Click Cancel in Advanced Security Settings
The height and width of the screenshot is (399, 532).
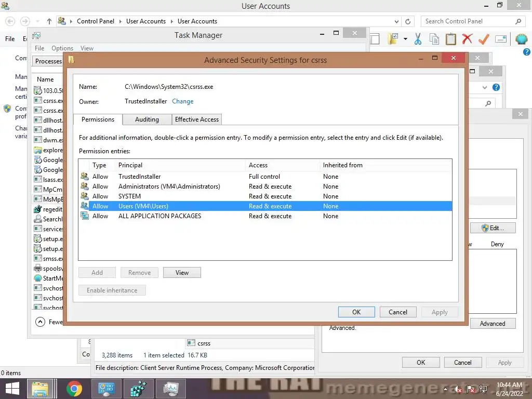[397, 312]
